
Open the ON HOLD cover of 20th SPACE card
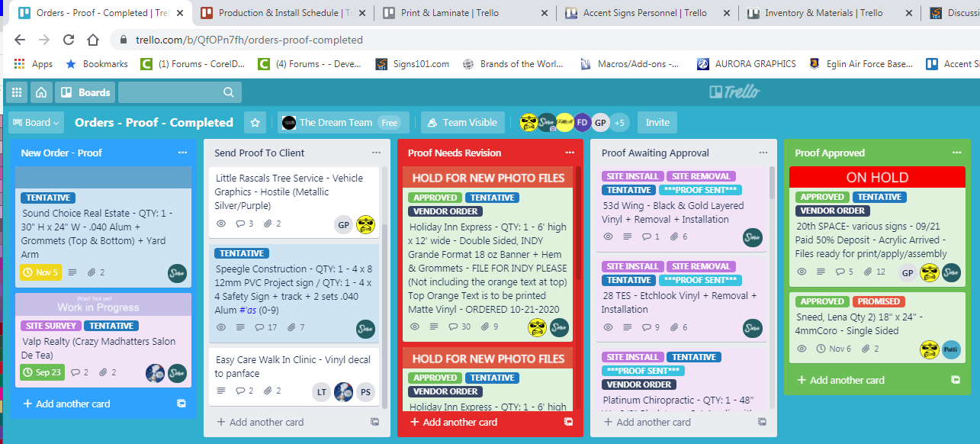coord(878,177)
